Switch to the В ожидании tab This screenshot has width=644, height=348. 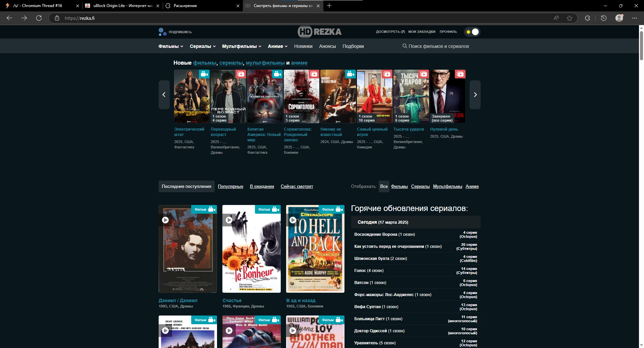(x=262, y=187)
